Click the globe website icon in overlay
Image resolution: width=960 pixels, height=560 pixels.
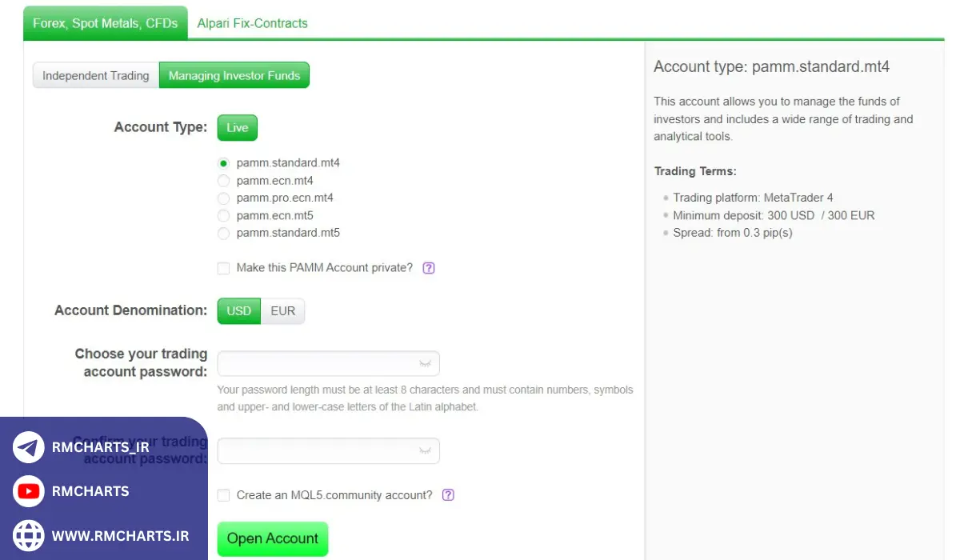(x=29, y=535)
